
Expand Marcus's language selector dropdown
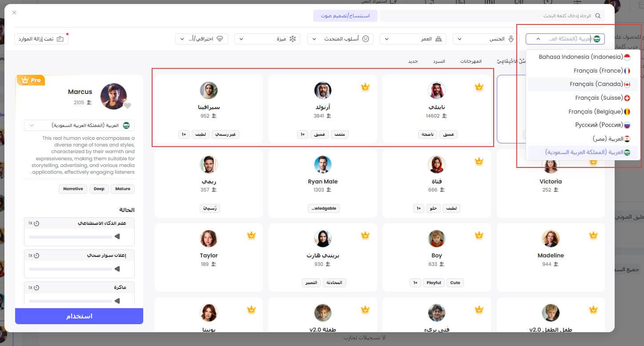pos(32,125)
